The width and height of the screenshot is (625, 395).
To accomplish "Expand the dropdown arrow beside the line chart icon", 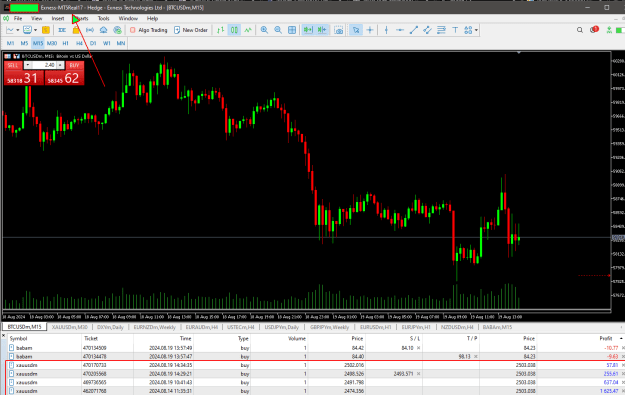I will click(17, 30).
